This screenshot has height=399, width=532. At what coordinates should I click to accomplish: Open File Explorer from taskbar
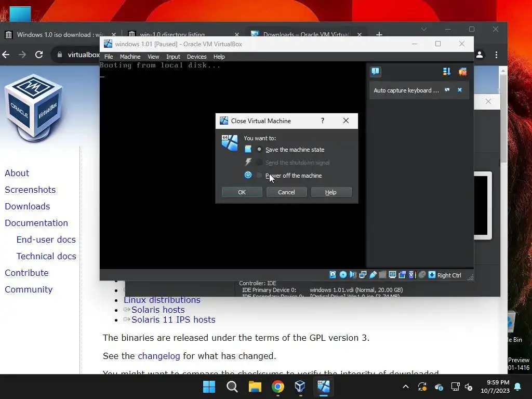click(x=255, y=387)
